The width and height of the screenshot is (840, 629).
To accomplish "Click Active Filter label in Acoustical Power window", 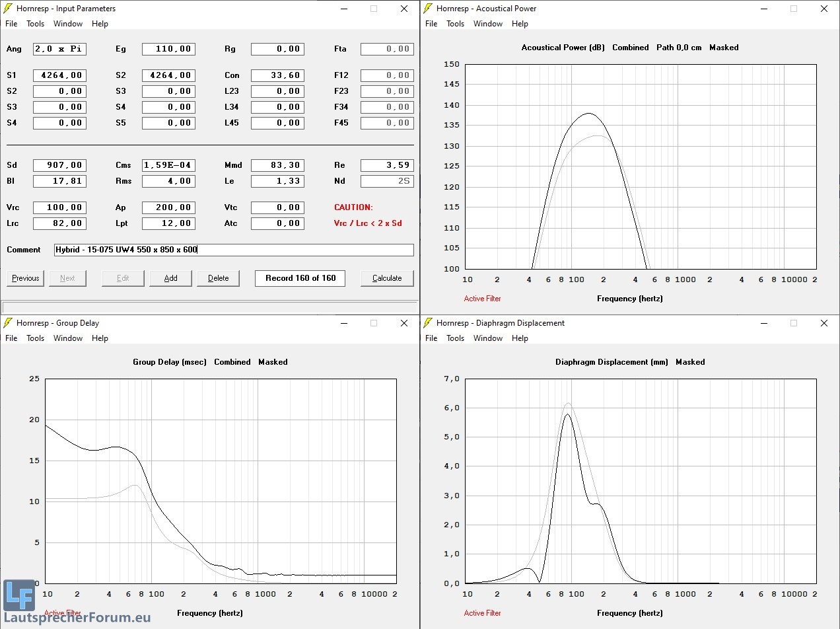I will click(x=482, y=299).
